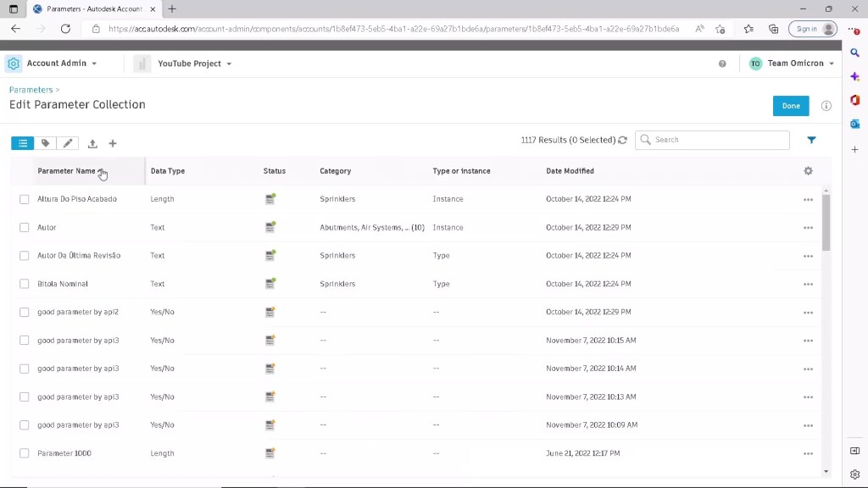This screenshot has width=868, height=488.
Task: Open the labels tag icon
Action: pyautogui.click(x=46, y=143)
